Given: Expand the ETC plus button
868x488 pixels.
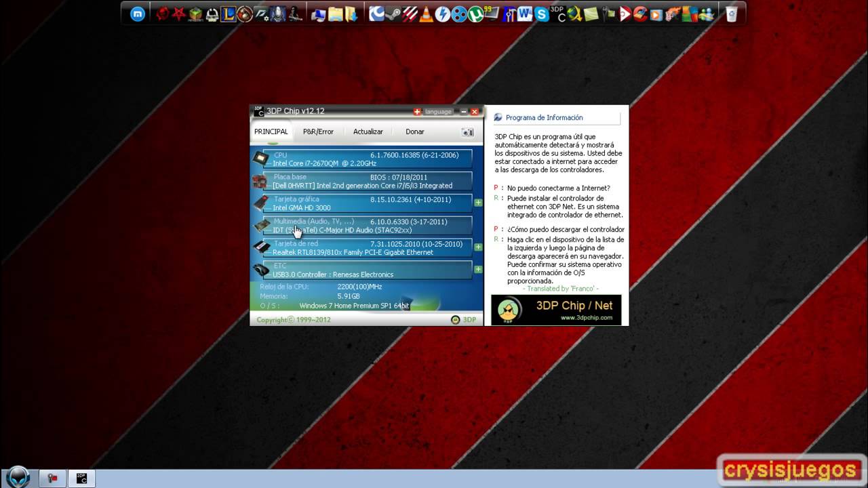Looking at the screenshot, I should (478, 270).
